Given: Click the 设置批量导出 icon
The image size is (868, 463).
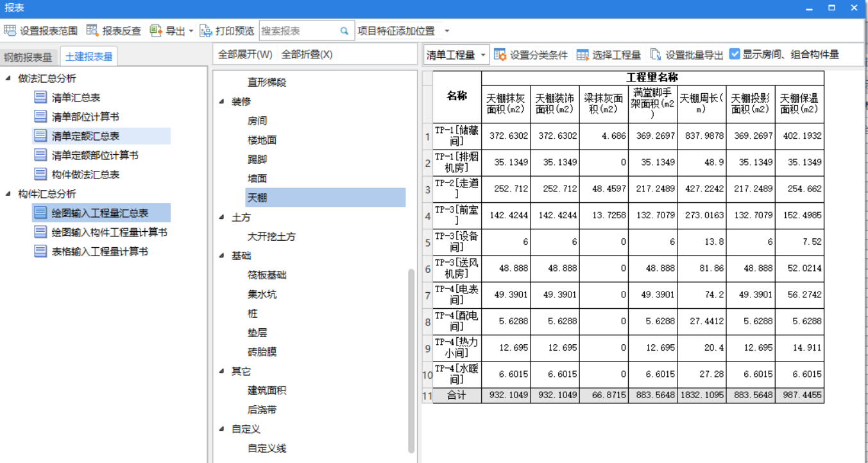Looking at the screenshot, I should [x=655, y=55].
